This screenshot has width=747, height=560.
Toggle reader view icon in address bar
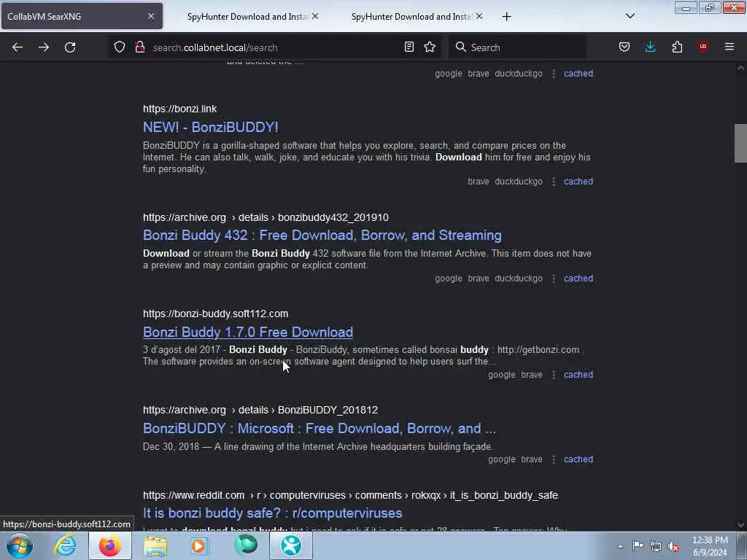click(x=409, y=47)
